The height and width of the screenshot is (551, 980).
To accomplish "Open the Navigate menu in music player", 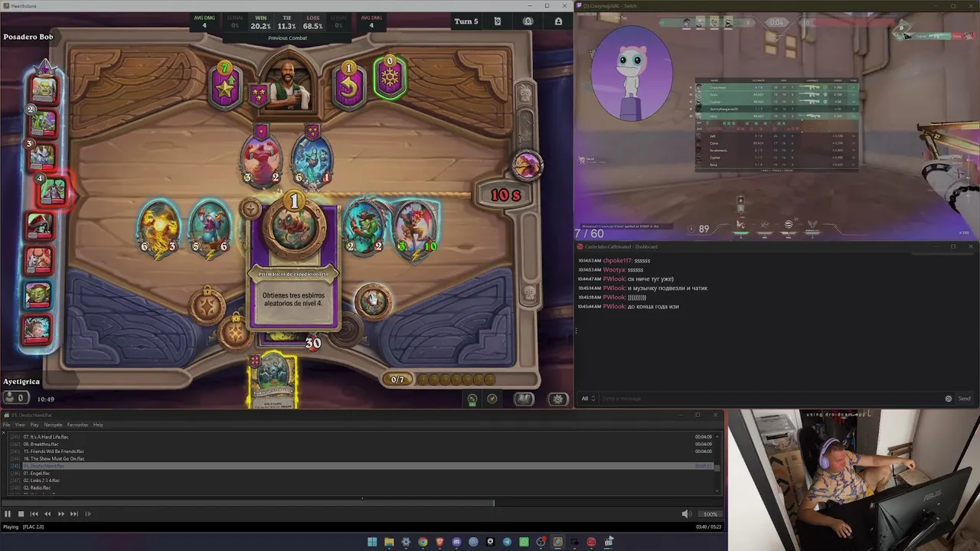I will click(53, 425).
